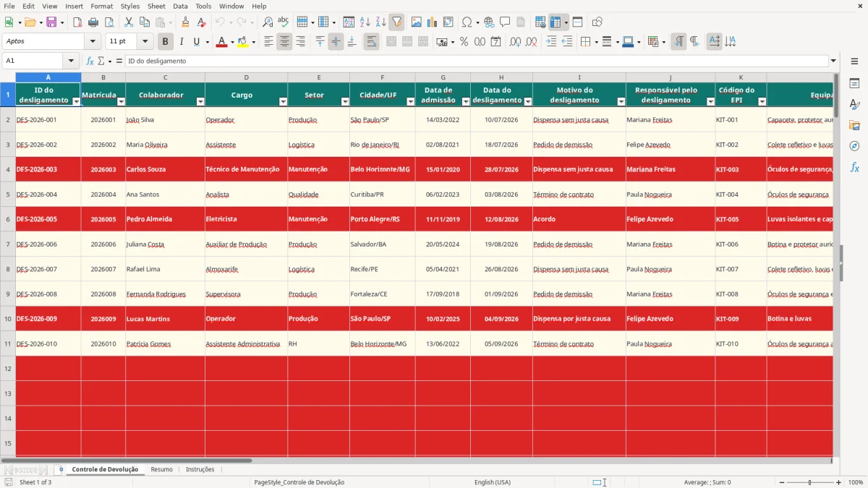Image resolution: width=868 pixels, height=488 pixels.
Task: Click Increase Indent icon
Action: tap(551, 42)
